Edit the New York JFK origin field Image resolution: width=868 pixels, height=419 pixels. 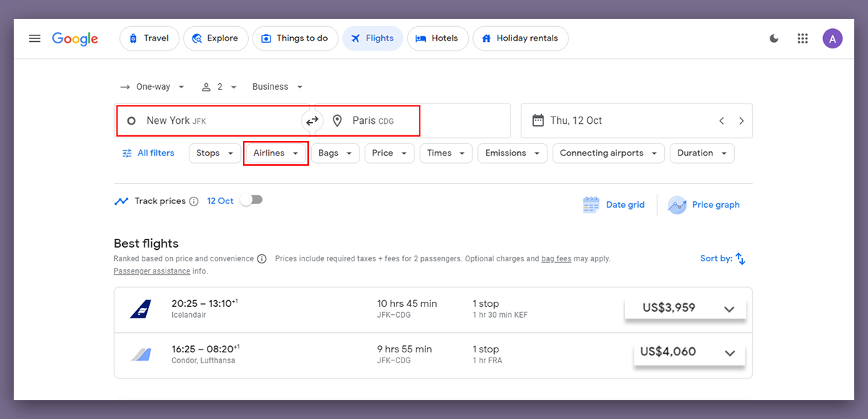(209, 121)
